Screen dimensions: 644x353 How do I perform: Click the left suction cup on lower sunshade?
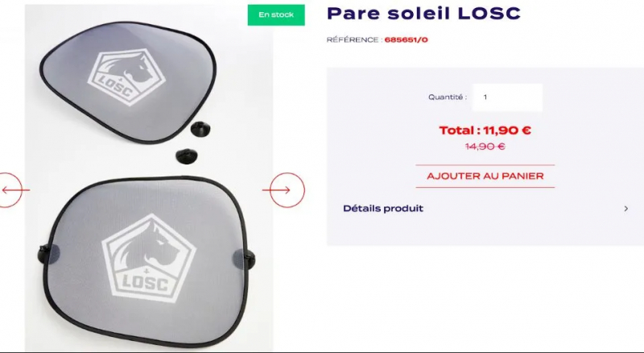click(48, 254)
